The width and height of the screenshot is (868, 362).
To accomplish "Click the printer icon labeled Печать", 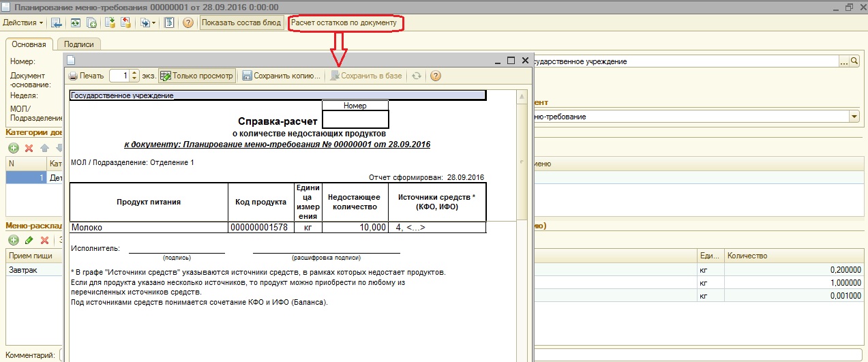I will [x=86, y=76].
